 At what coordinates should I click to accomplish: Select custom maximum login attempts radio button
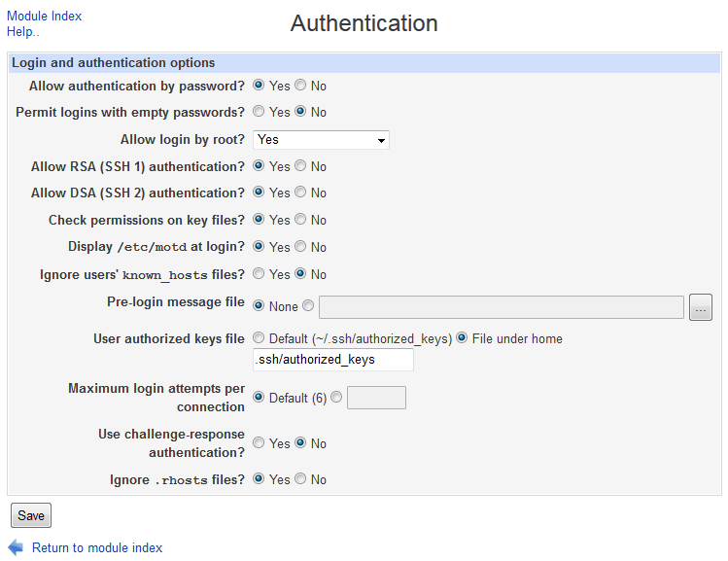(x=336, y=397)
